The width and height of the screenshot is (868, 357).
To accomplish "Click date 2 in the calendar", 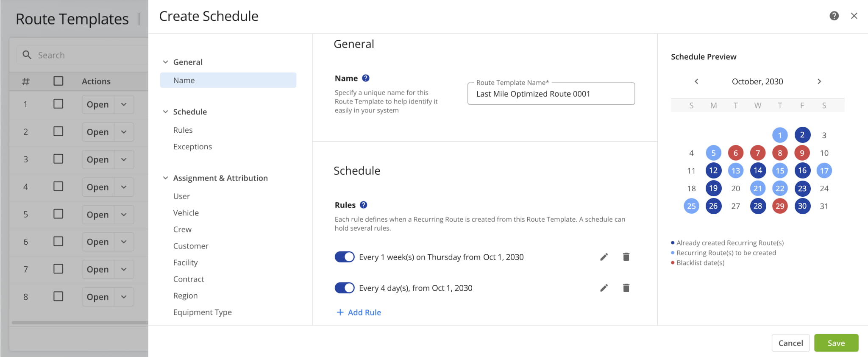I will [x=802, y=135].
